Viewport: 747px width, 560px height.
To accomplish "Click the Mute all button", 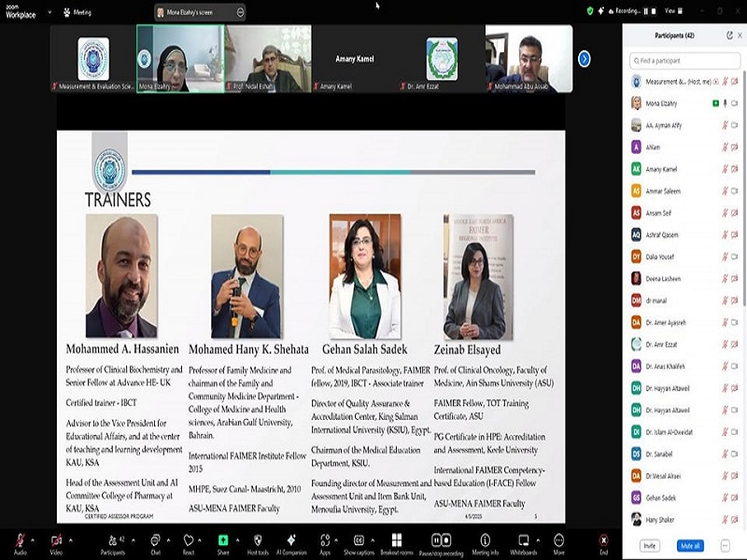I will (690, 546).
